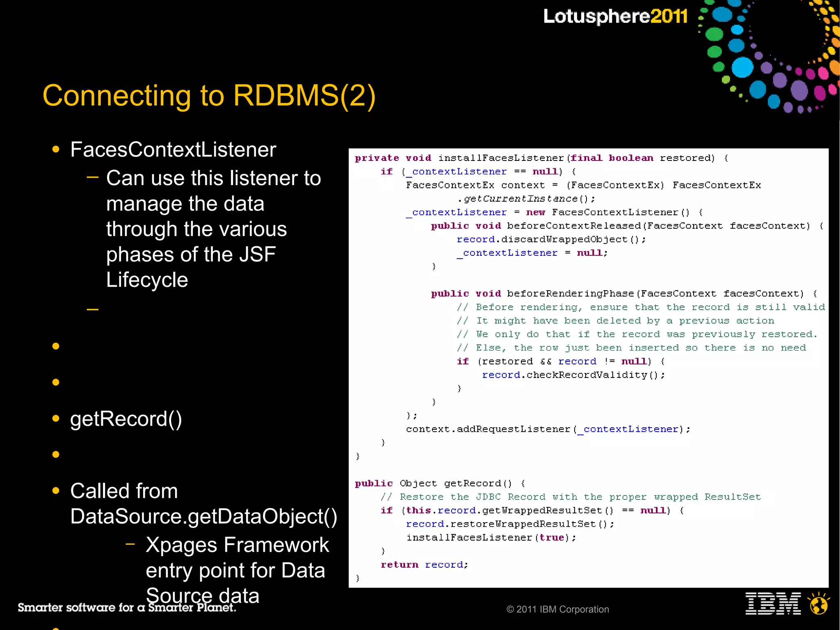Click "phases of the JSF" line
Viewport: 840px width, 630px height.
coord(191,254)
